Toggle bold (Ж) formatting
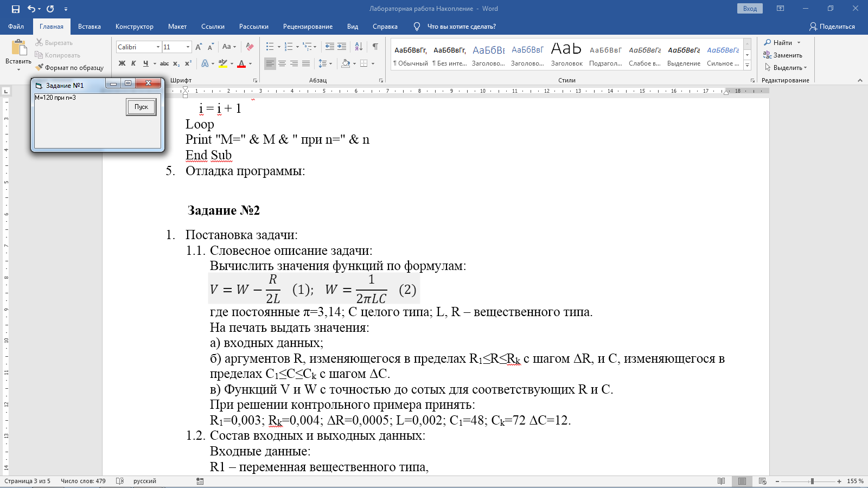Viewport: 868px width, 488px height. tap(122, 63)
